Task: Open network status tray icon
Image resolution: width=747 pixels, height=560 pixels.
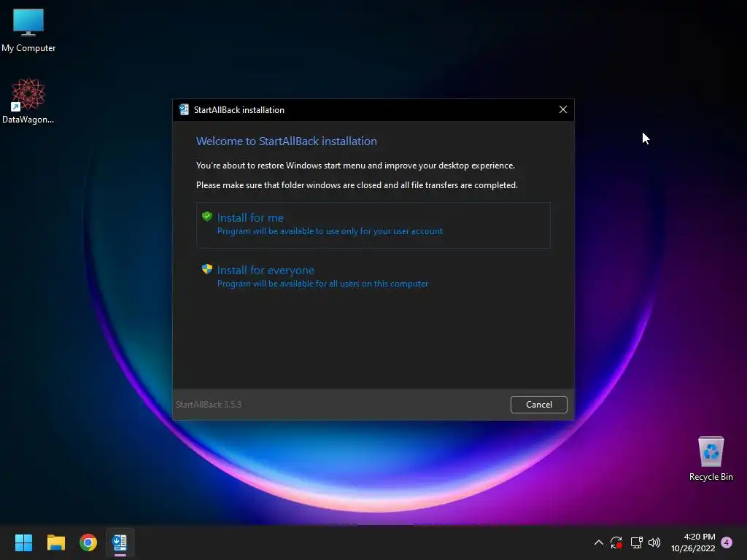Action: pos(636,542)
